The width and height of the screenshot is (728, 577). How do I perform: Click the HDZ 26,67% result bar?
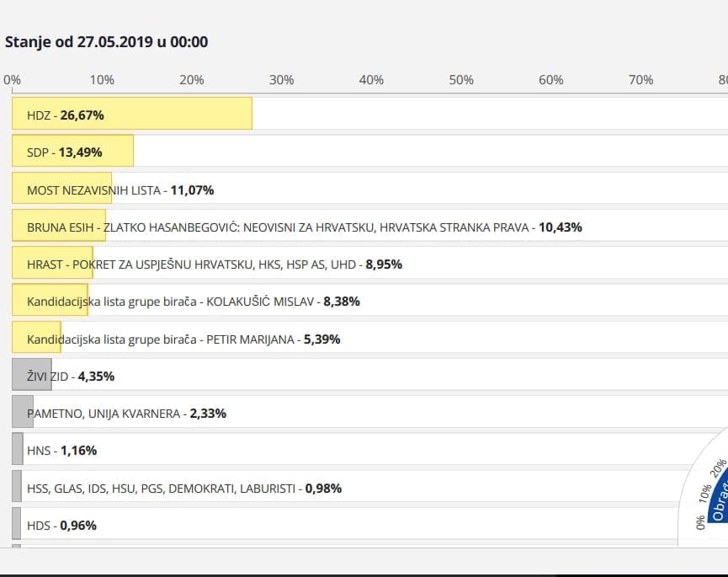pos(131,115)
